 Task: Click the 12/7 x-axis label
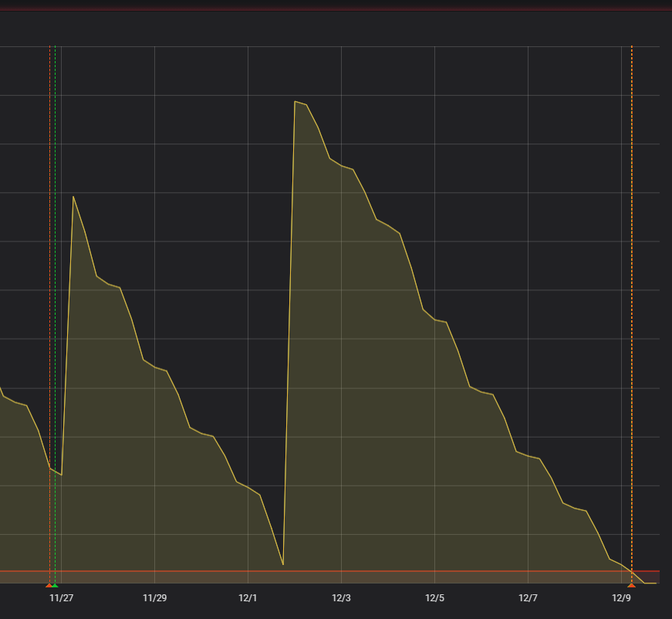pyautogui.click(x=528, y=598)
